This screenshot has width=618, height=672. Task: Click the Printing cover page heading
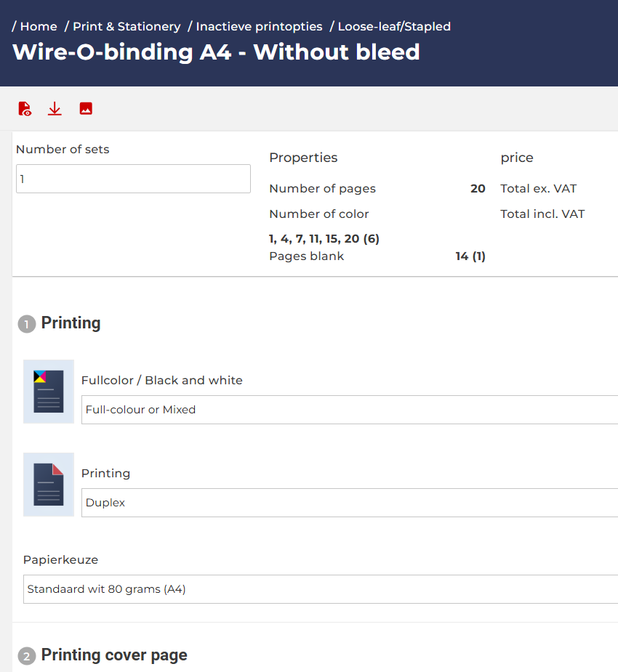(x=114, y=655)
